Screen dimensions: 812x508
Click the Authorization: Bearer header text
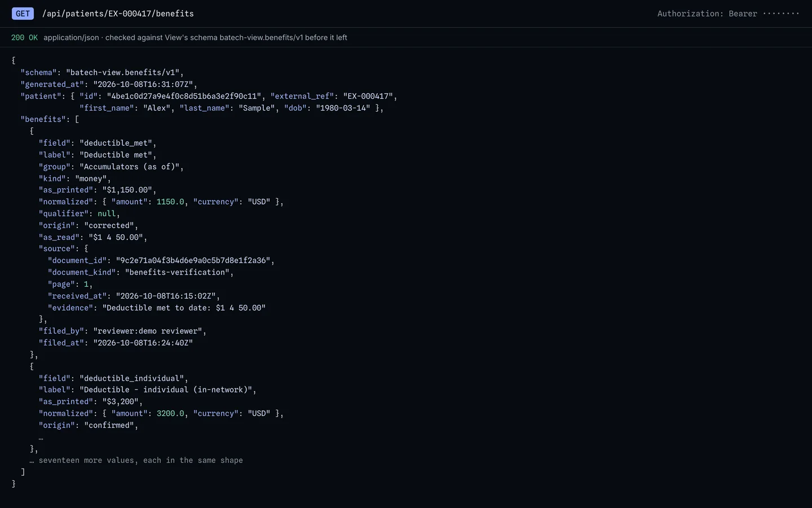(729, 14)
